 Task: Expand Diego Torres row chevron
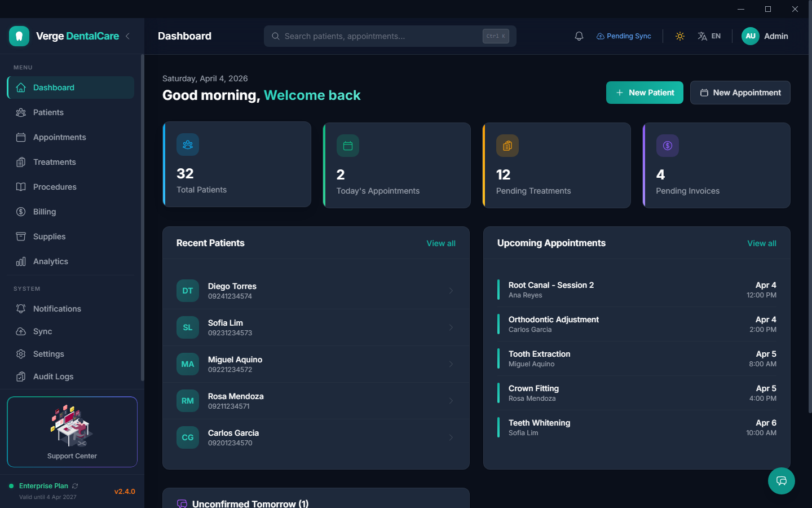pos(451,291)
